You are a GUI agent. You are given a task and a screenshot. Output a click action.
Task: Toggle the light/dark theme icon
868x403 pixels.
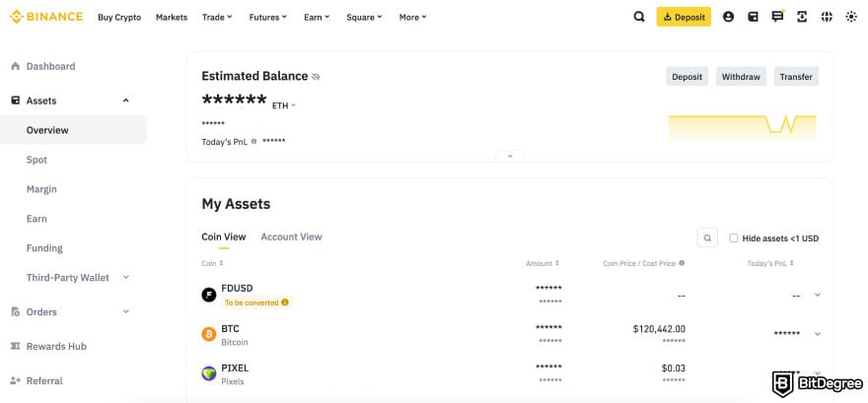pyautogui.click(x=851, y=17)
